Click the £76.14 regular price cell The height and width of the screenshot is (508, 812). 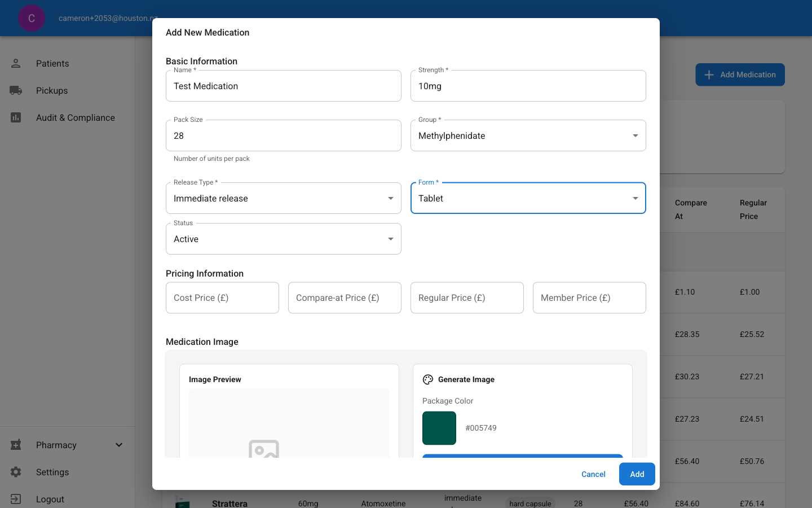752,503
